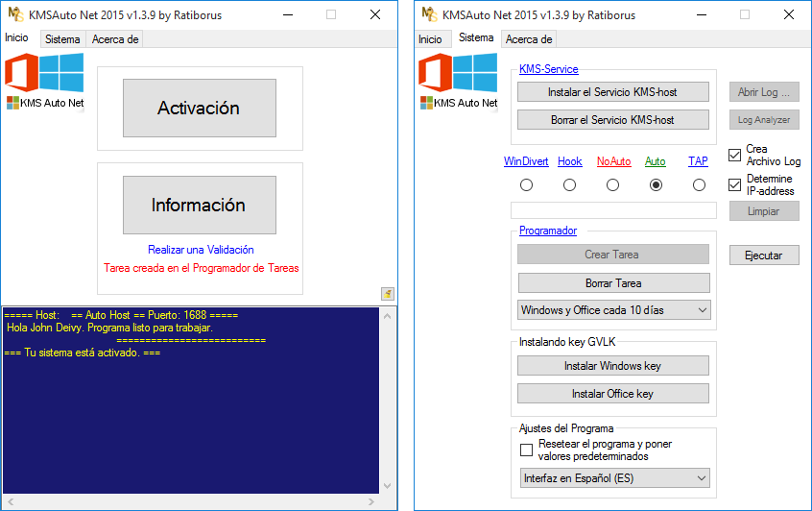Viewport: 812px width, 511px height.
Task: Click the KMSAuto title bar icon in right window
Action: (429, 14)
